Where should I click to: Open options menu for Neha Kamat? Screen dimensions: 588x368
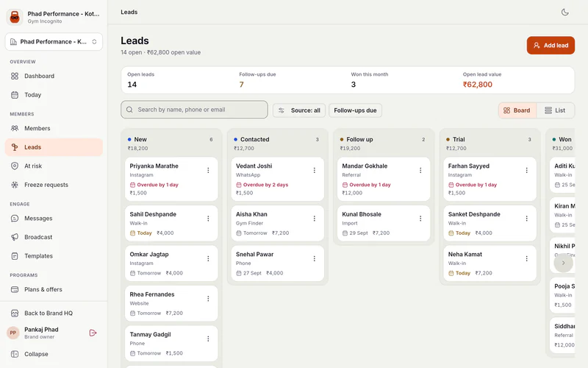coord(526,259)
